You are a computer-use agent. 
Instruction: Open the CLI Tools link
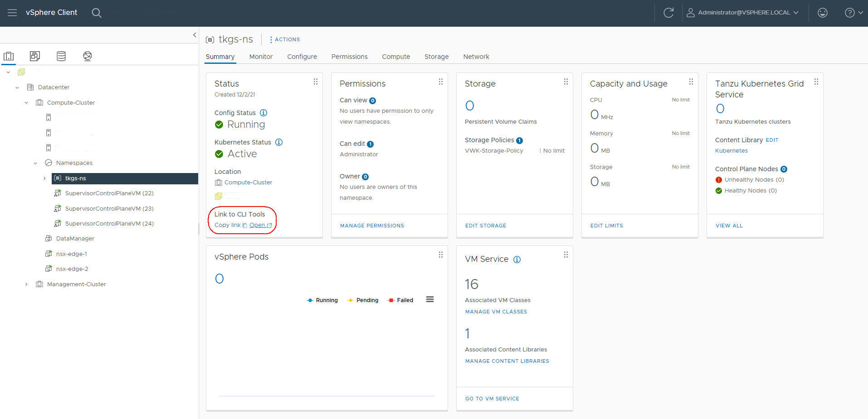261,225
